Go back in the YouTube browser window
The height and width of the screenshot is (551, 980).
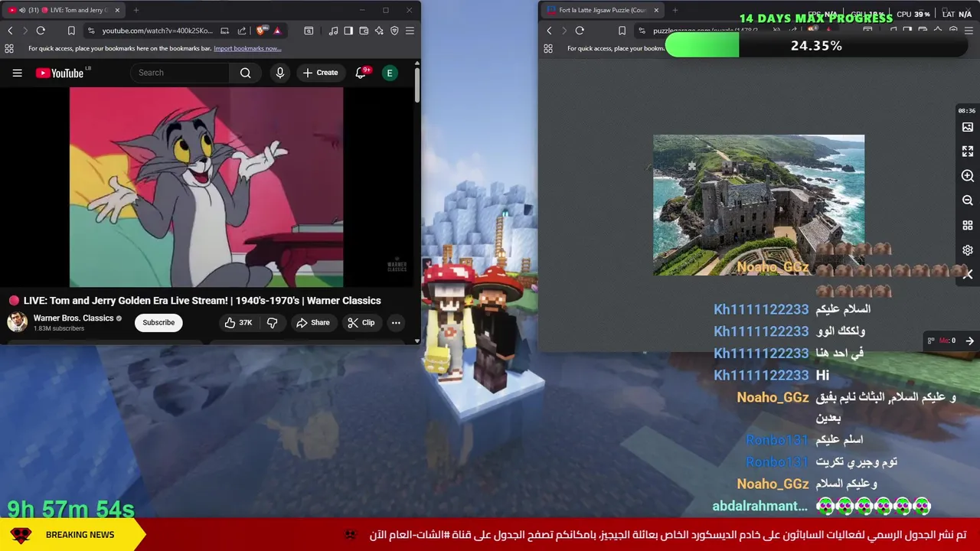[x=10, y=31]
